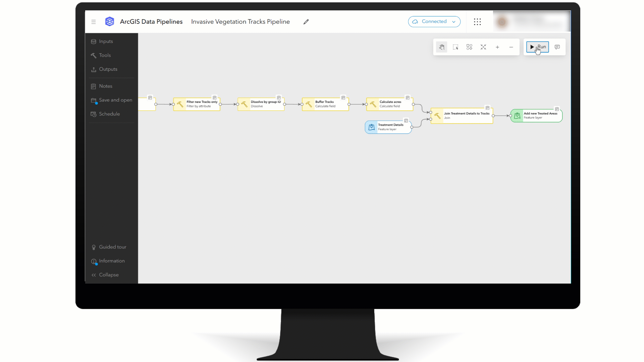Click the auto-layout nodes icon
Image resolution: width=644 pixels, height=362 pixels.
(x=469, y=47)
